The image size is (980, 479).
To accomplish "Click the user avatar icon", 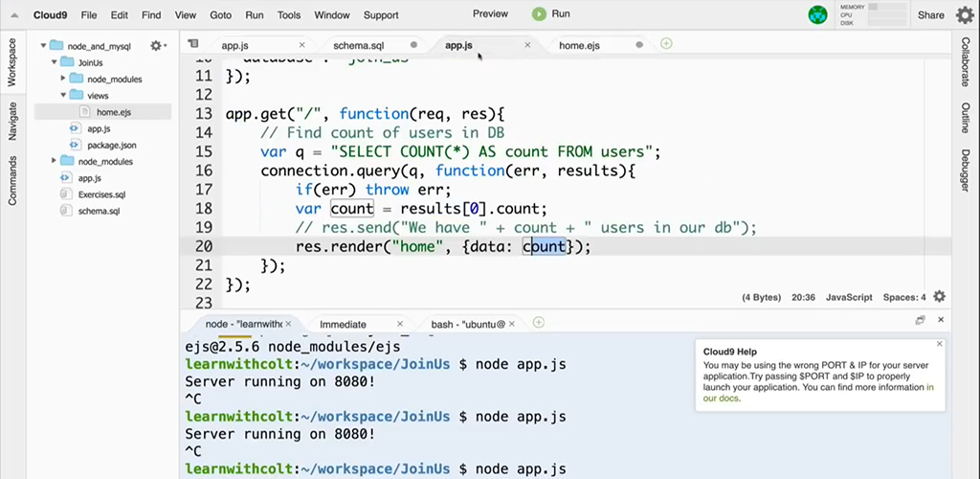I will tap(817, 14).
